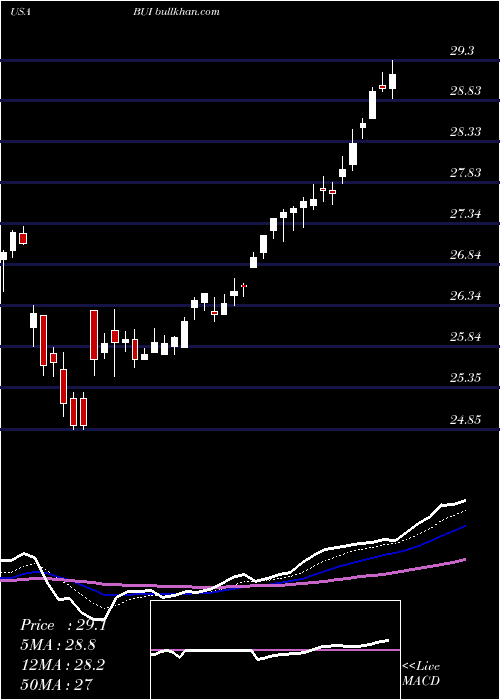Viewport: 500px width, 700px height.
Task: Click the 25.35 price axis label
Action: [466, 378]
